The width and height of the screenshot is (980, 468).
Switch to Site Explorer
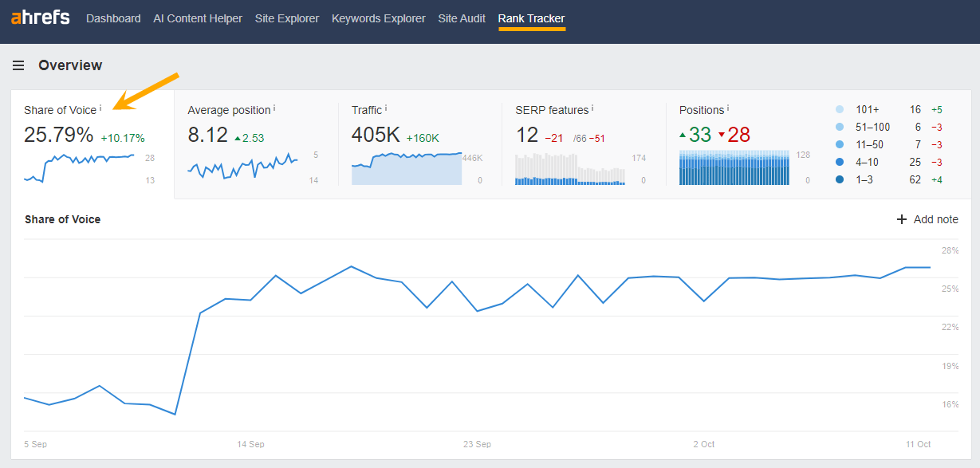(286, 18)
